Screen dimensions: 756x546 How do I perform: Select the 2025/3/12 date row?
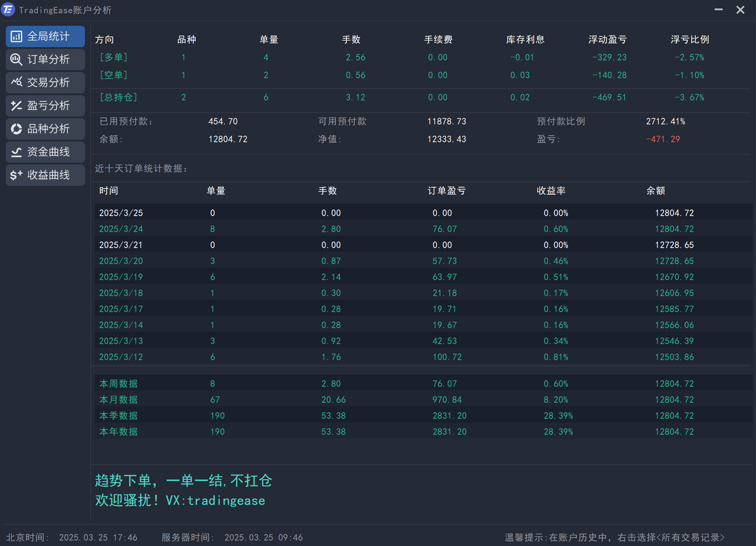[x=121, y=357]
